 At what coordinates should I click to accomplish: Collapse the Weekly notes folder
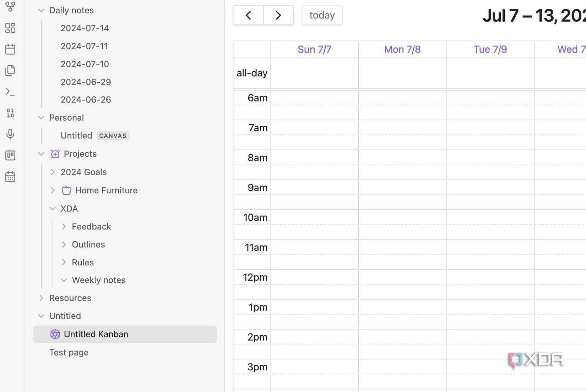tap(64, 280)
